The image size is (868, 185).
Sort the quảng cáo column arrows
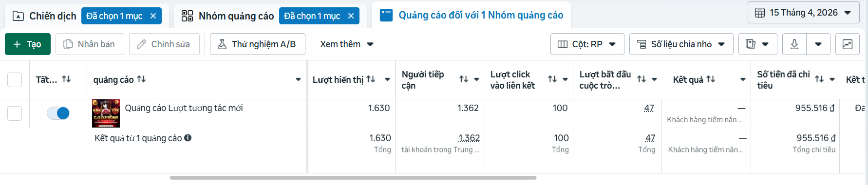point(141,79)
